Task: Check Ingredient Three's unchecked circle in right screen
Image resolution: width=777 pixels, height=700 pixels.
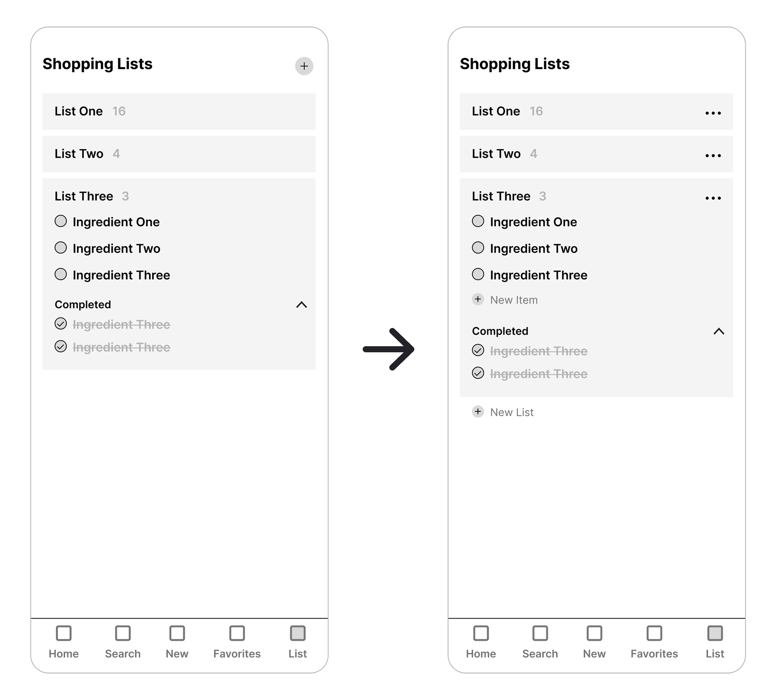Action: (478, 274)
